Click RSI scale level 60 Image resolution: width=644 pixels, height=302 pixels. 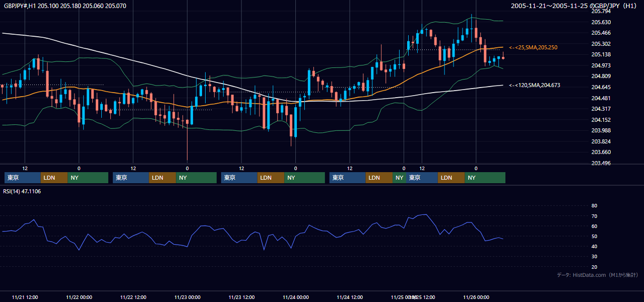(594, 226)
